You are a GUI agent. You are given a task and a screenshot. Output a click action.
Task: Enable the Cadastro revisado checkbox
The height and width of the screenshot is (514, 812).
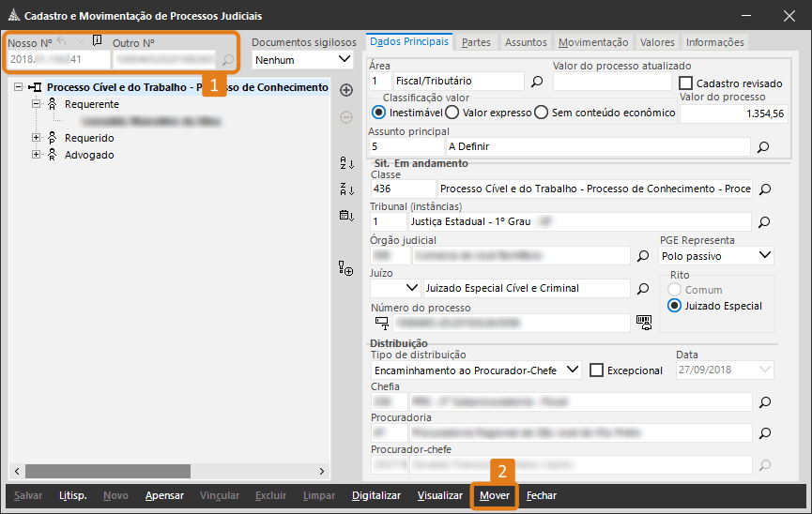point(685,83)
